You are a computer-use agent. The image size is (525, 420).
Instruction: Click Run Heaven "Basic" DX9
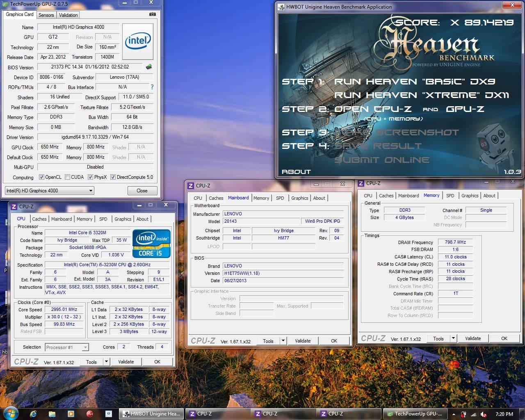click(x=415, y=82)
